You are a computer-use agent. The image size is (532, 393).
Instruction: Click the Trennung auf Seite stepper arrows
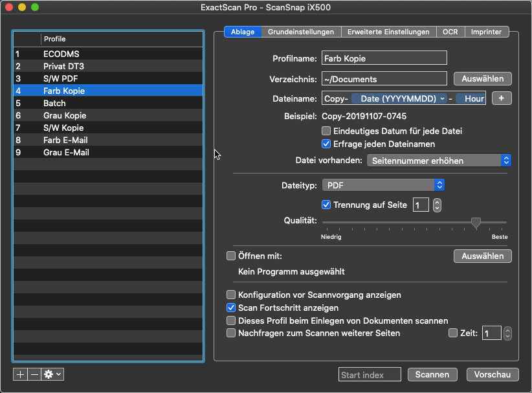click(x=437, y=205)
